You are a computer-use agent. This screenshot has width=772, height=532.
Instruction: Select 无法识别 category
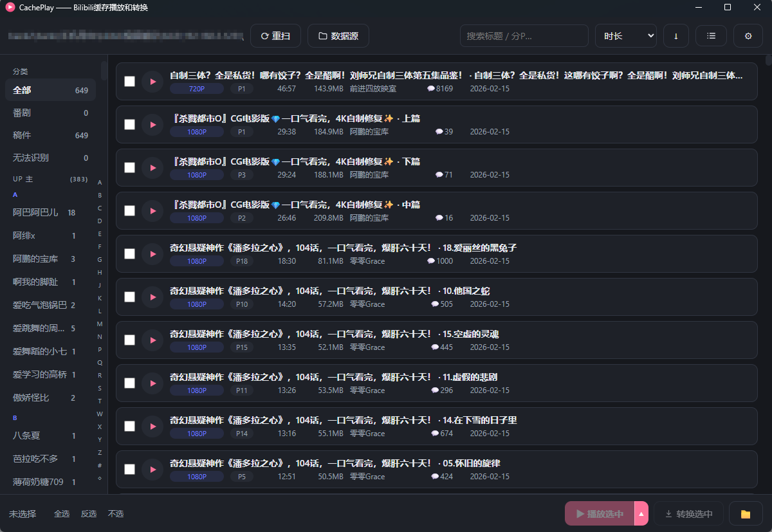point(50,158)
